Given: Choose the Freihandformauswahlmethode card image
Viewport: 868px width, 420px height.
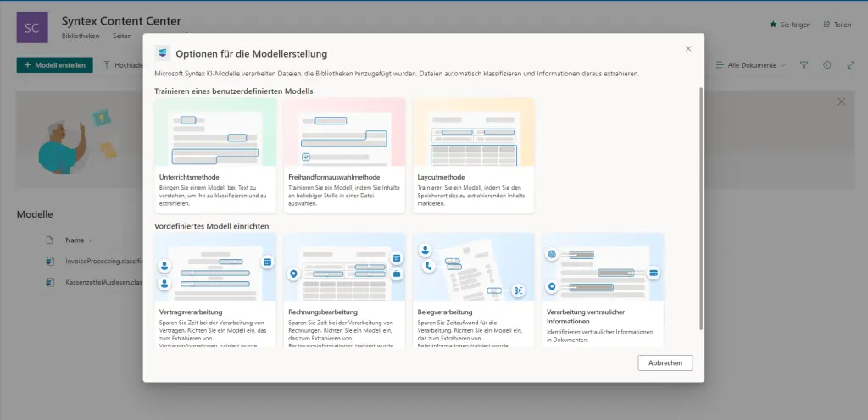Looking at the screenshot, I should 344,132.
